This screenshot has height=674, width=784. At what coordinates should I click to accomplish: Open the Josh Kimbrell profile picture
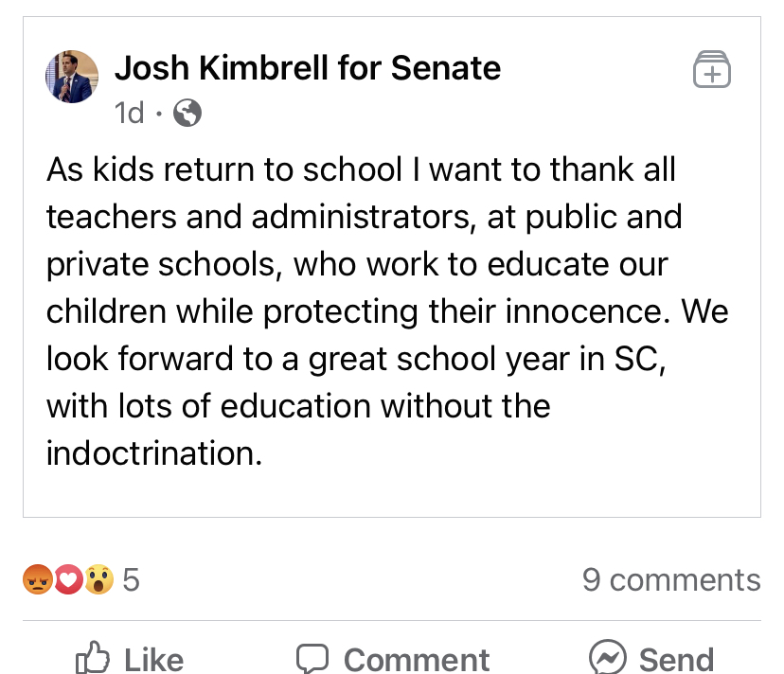point(72,77)
